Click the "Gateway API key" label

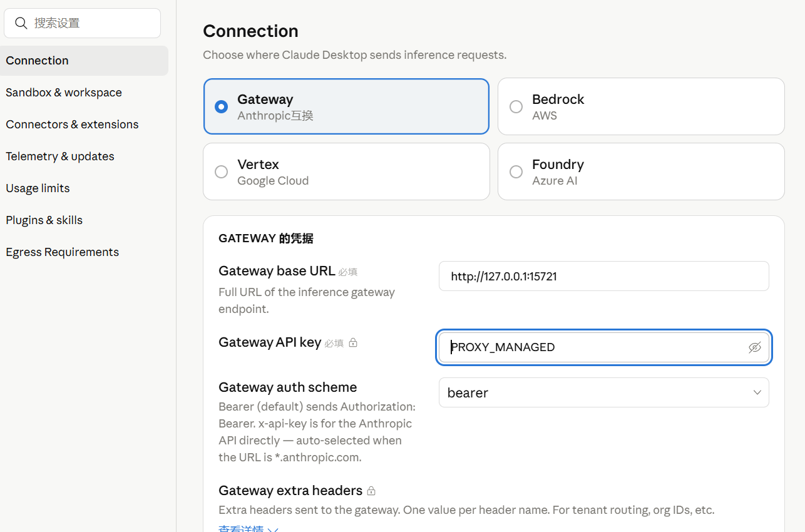[270, 342]
